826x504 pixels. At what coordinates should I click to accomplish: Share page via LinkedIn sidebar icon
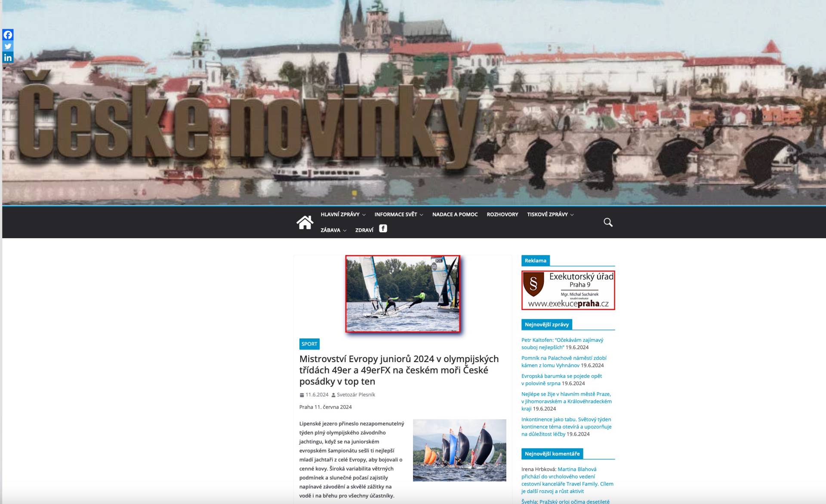(8, 58)
